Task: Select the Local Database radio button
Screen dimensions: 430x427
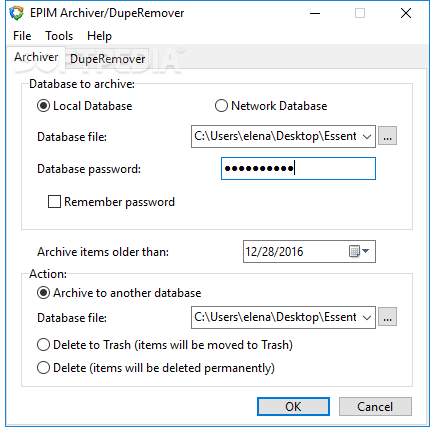Action: (43, 106)
